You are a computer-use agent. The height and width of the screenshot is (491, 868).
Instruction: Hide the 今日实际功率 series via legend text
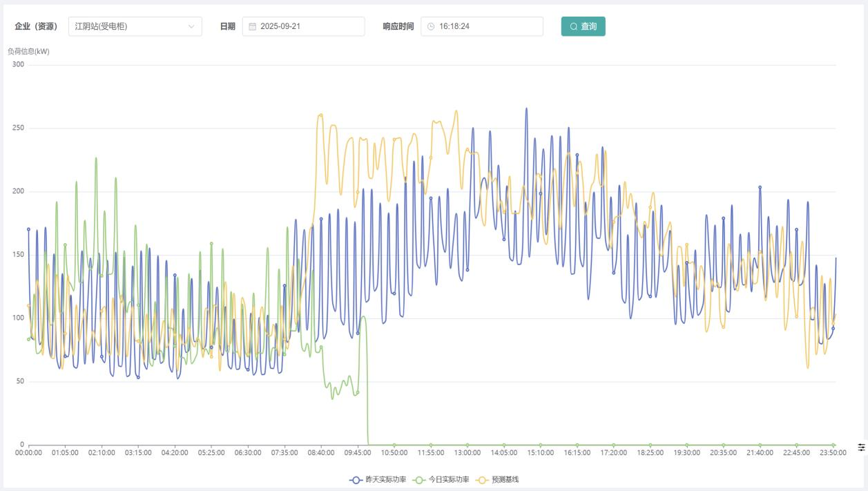pyautogui.click(x=448, y=479)
